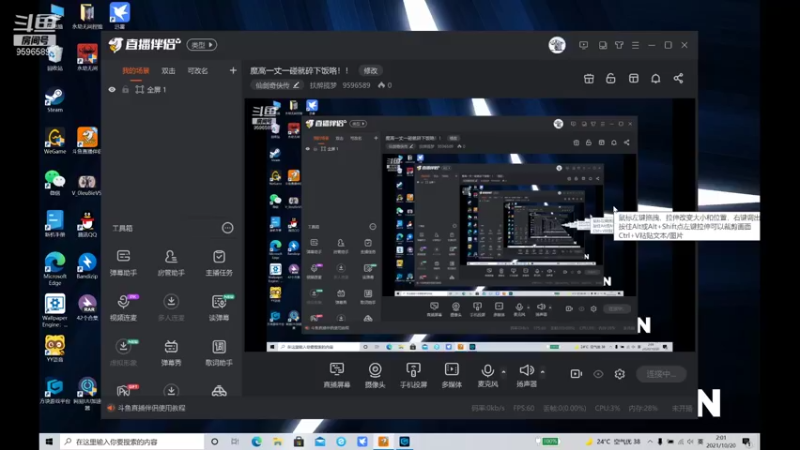Switch to the 可改名 scene tab
The image size is (800, 450).
(x=197, y=71)
